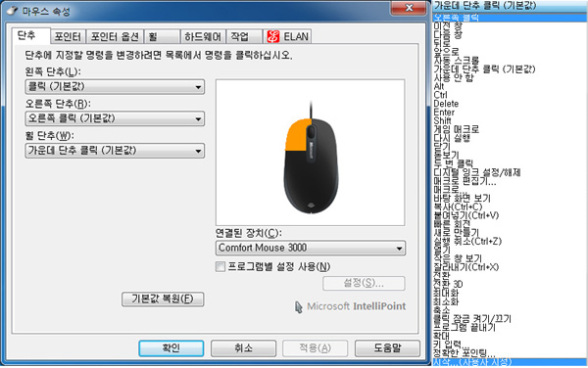Select 프로그램 끝내기 in the command list
The height and width of the screenshot is (368, 588).
(x=465, y=327)
